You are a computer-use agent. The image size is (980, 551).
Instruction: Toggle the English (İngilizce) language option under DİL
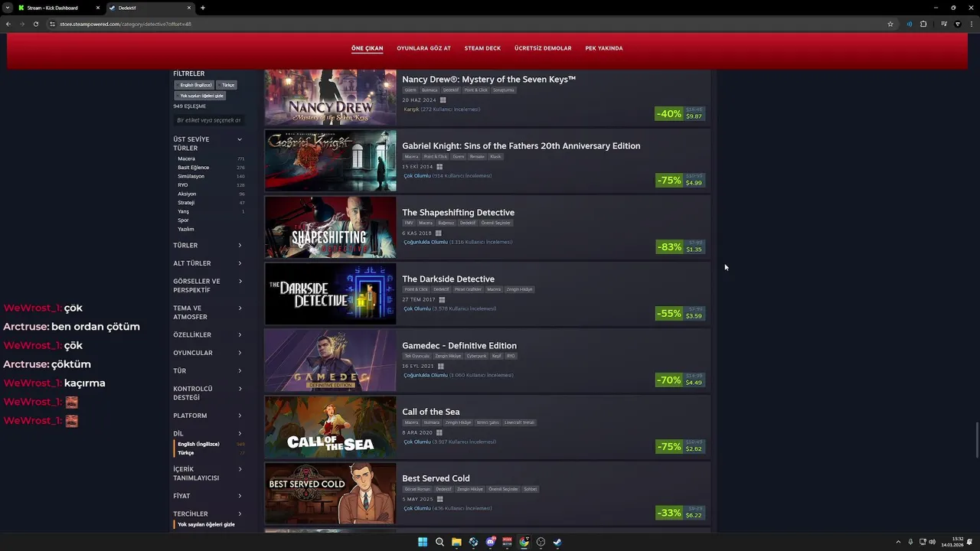pos(198,444)
